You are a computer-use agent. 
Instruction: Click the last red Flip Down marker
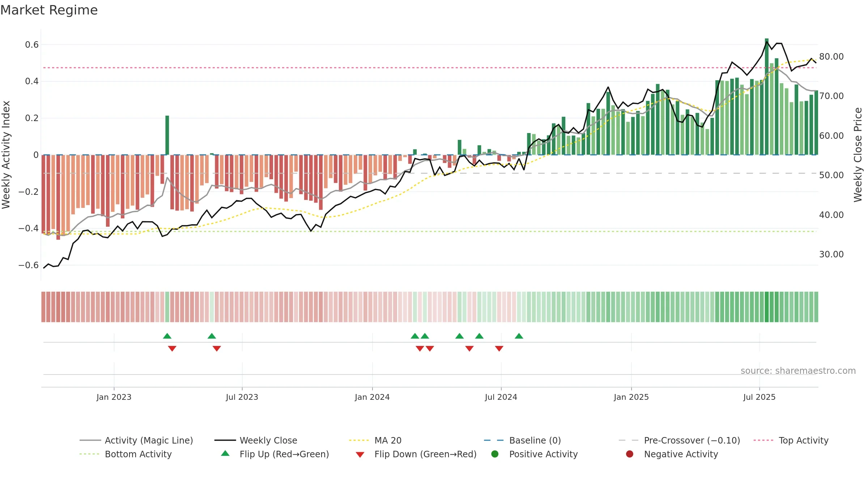click(x=499, y=348)
